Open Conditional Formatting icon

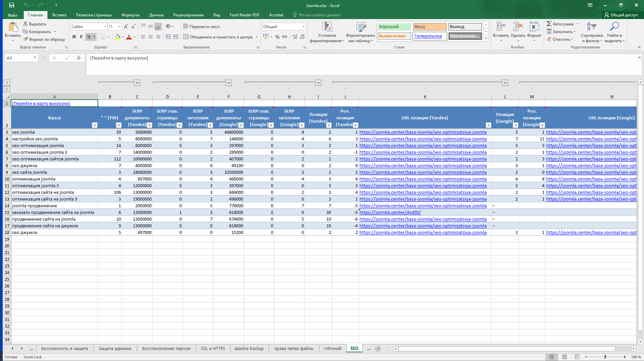point(327,27)
